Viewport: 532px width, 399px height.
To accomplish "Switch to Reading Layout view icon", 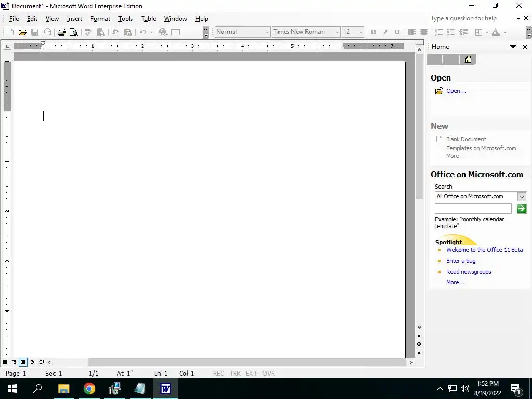I will click(41, 362).
